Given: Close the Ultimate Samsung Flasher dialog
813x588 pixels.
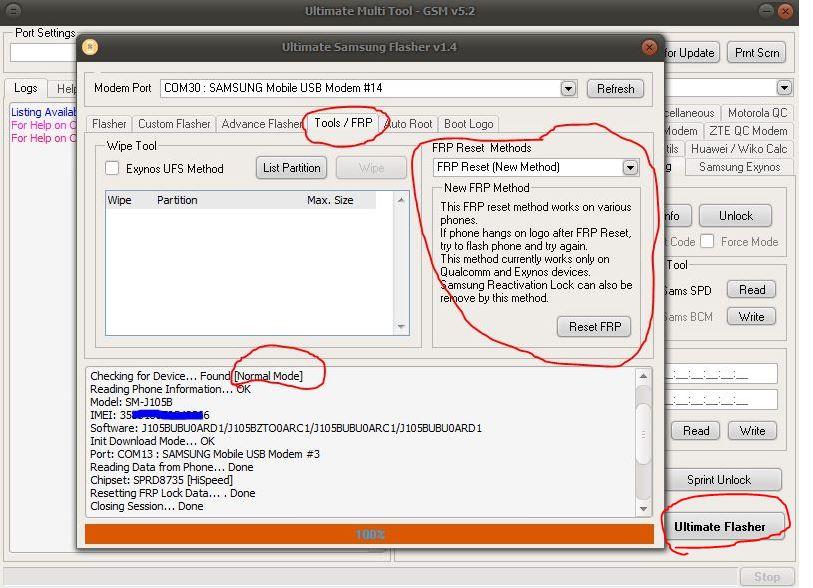Looking at the screenshot, I should coord(649,47).
